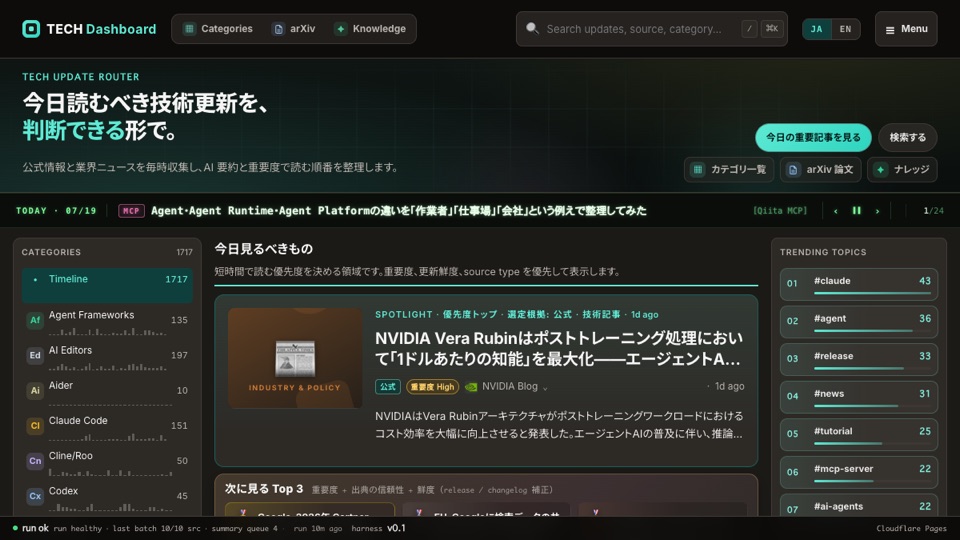Viewport: 960px width, 540px height.
Task: Click the v0.1 harness version label
Action: tap(396, 528)
